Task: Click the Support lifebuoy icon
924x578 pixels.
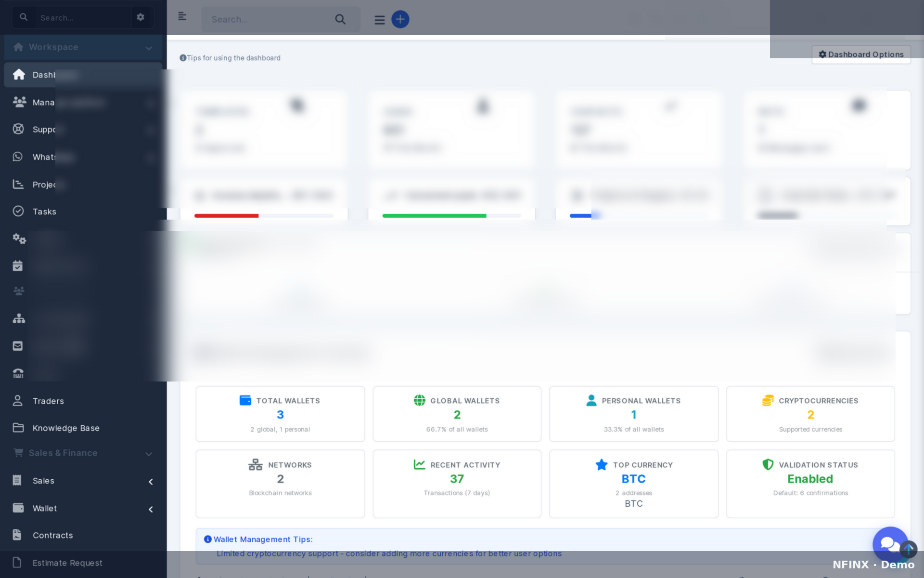Action: (x=18, y=129)
